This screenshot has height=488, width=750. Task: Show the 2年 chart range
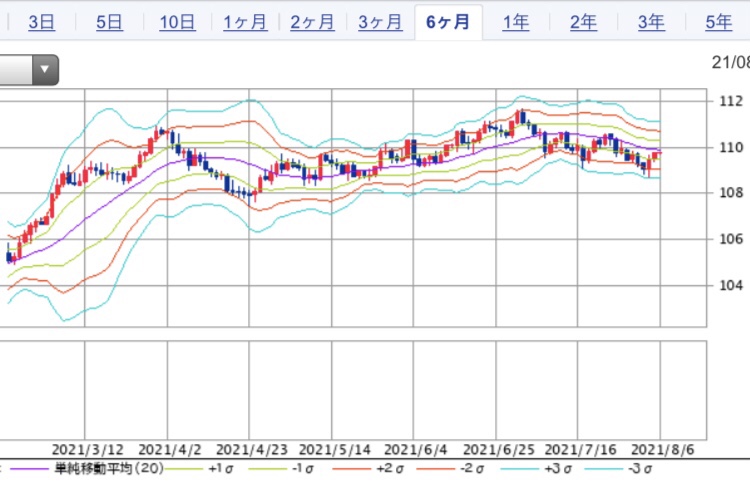pyautogui.click(x=584, y=22)
